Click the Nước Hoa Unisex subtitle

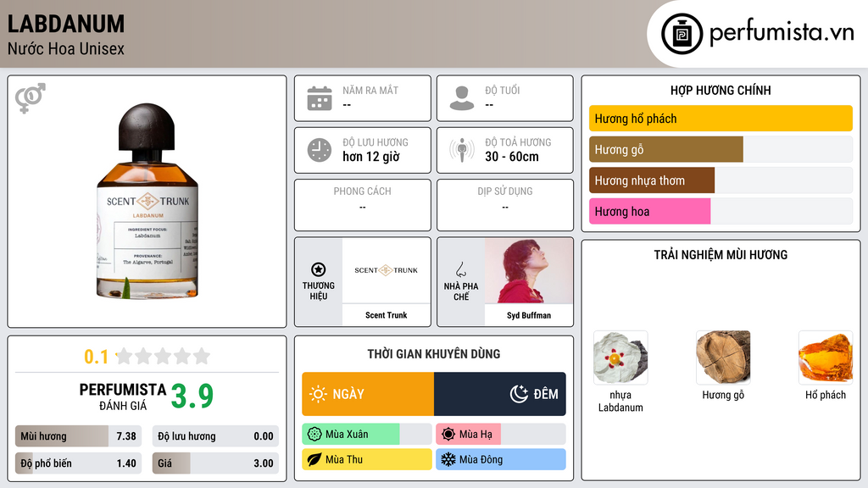(66, 49)
